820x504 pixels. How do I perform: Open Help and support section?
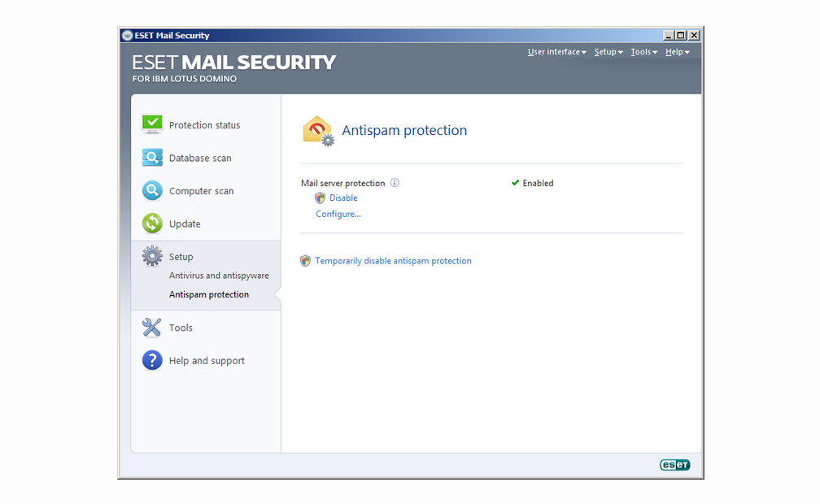coord(206,360)
